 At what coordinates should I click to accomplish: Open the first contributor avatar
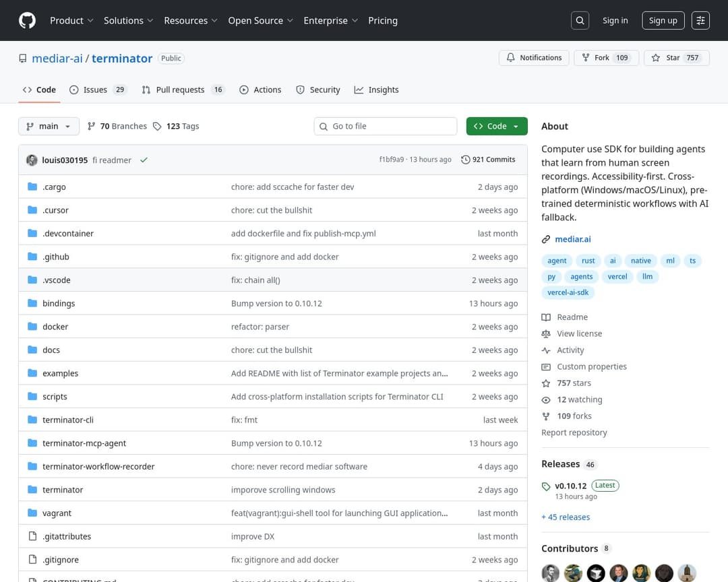click(x=551, y=572)
